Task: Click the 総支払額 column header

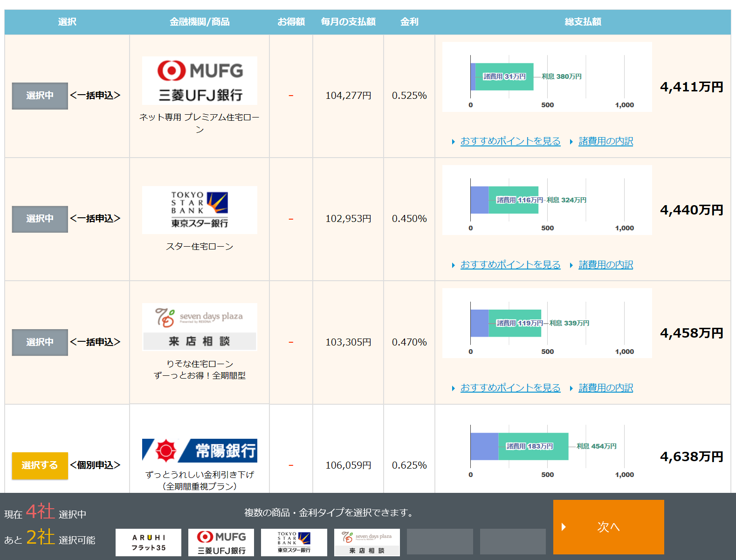Action: [x=583, y=22]
